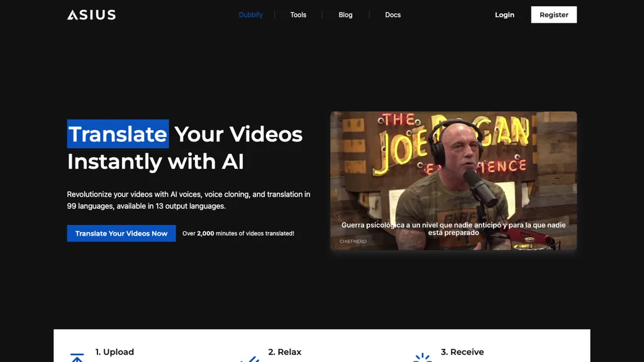Click the checkmark icon beside Relax
644x362 pixels.
coord(250,359)
